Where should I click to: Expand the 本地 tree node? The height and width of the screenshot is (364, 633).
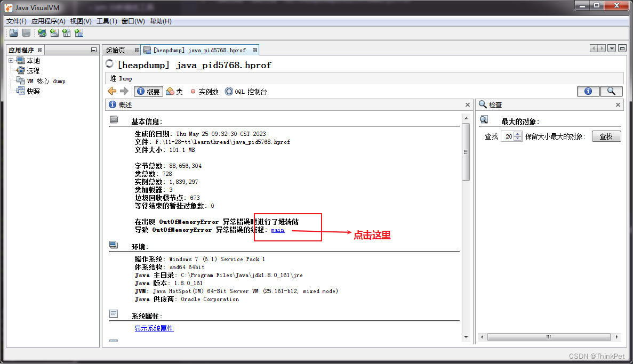click(x=11, y=61)
